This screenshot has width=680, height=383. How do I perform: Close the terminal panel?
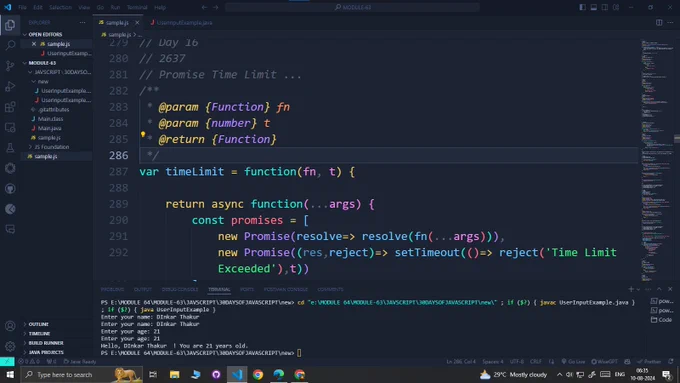tap(670, 289)
